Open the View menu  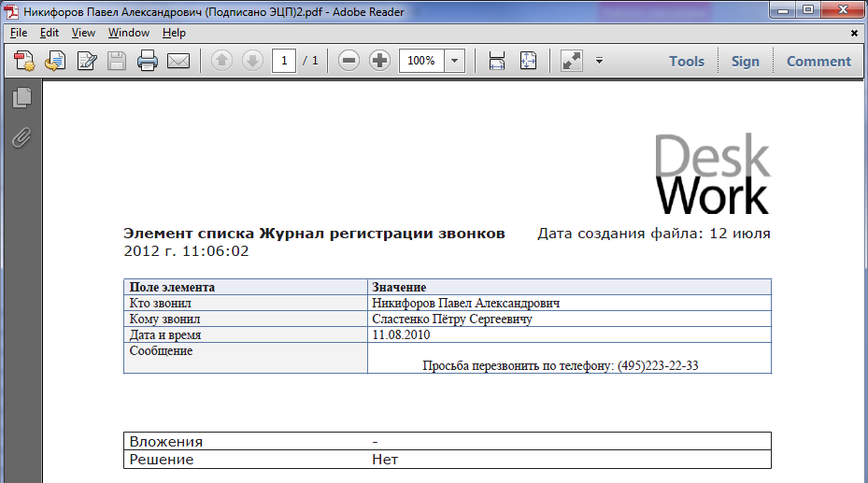83,33
